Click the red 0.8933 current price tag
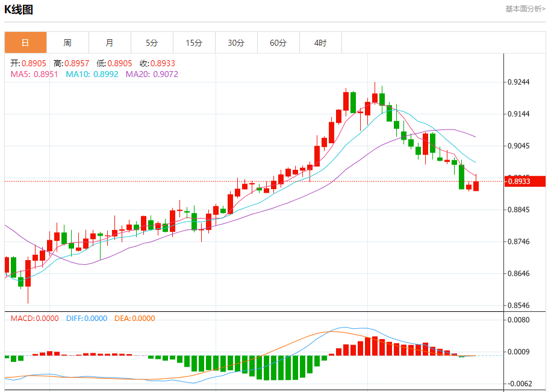The height and width of the screenshot is (392, 551). coord(525,181)
